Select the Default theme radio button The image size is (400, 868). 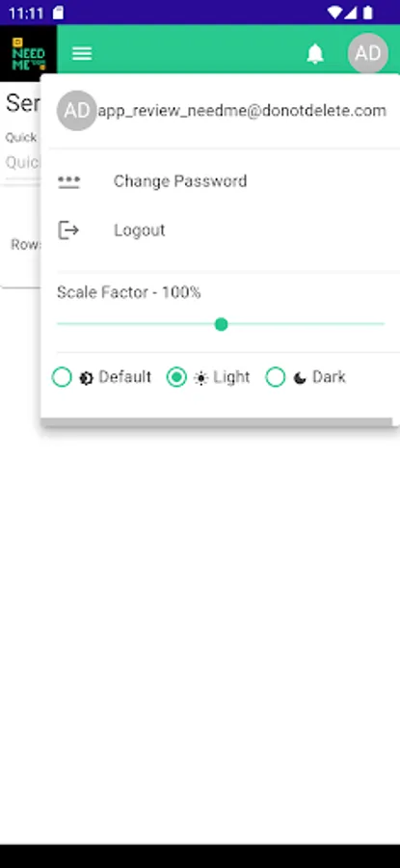pos(62,377)
